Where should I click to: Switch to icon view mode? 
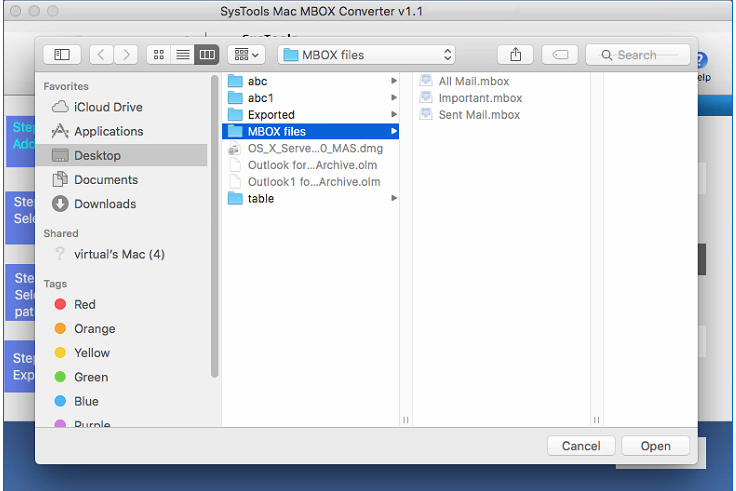click(x=159, y=55)
